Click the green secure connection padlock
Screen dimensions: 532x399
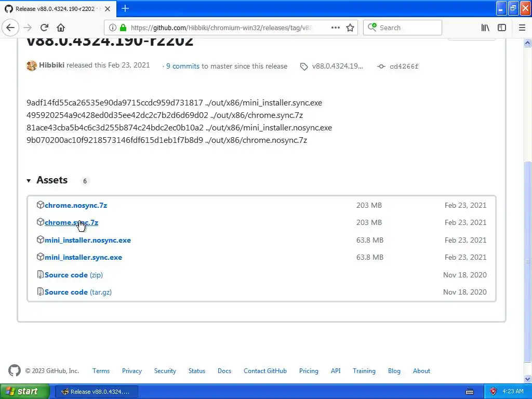tap(123, 28)
